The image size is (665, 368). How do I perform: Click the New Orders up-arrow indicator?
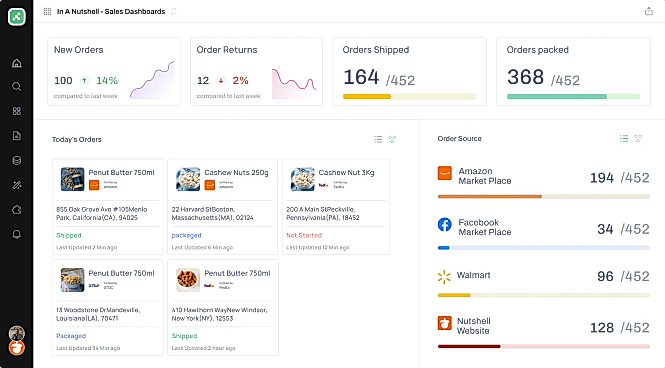[84, 80]
